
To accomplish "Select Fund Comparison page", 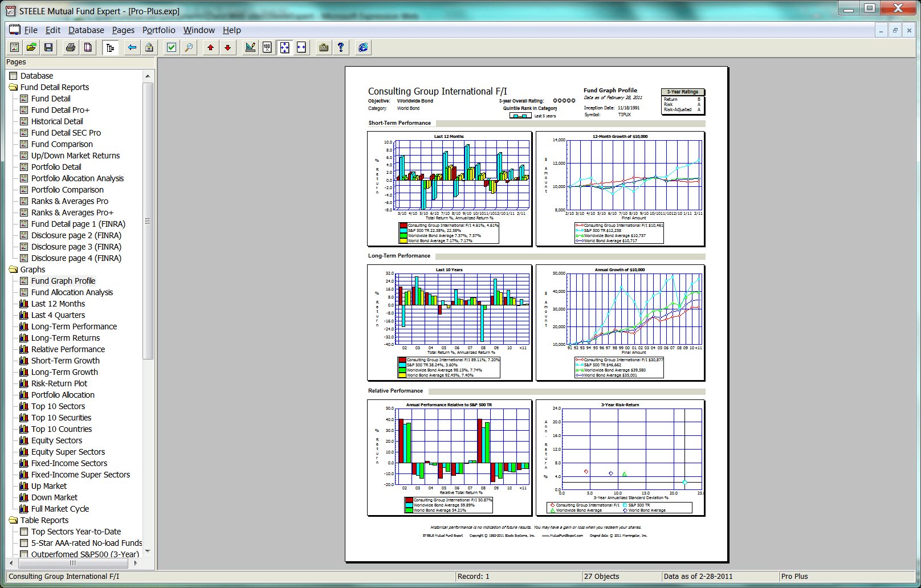I will point(62,144).
